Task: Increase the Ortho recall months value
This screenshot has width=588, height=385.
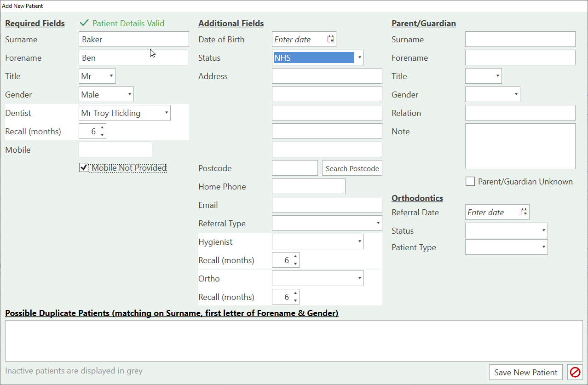Action: [x=295, y=294]
